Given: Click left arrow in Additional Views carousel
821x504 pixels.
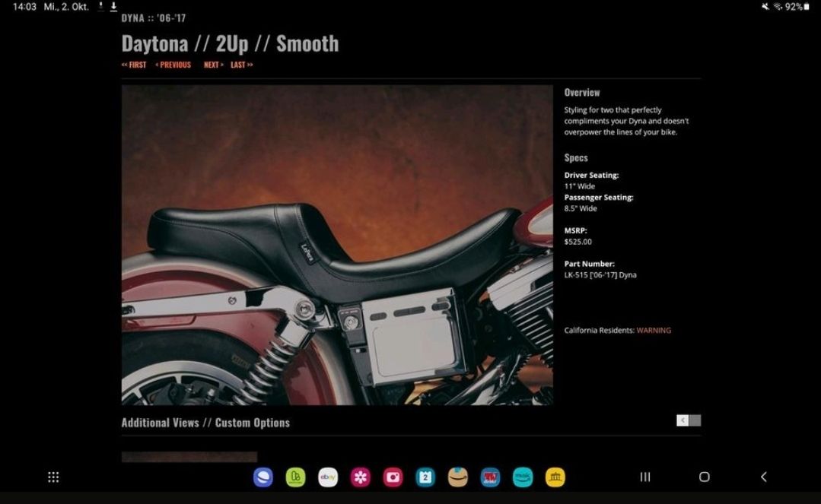Looking at the screenshot, I should point(683,420).
